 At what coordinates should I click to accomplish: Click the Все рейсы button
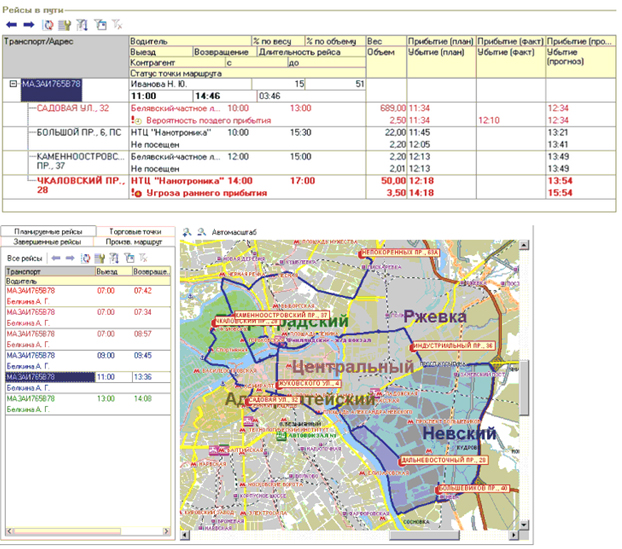coord(25,258)
